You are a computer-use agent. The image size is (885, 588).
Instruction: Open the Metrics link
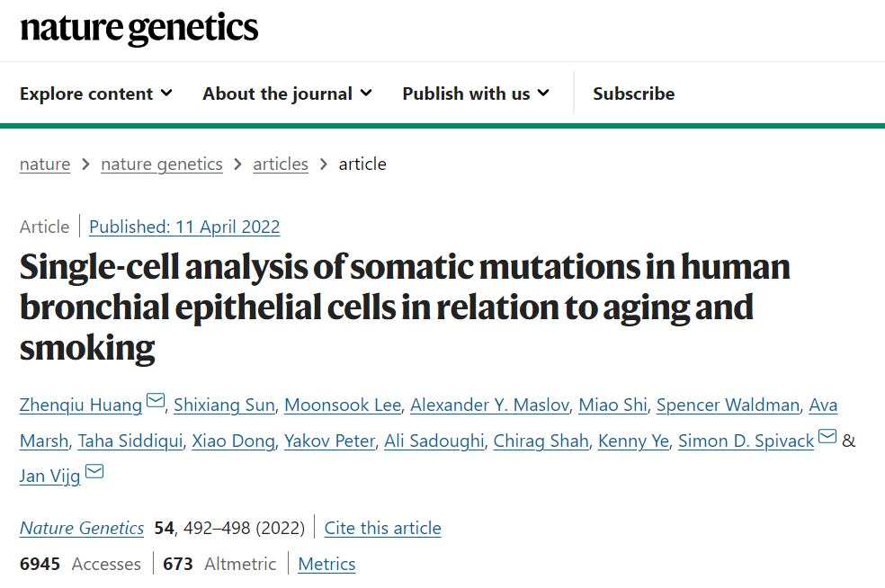point(326,564)
